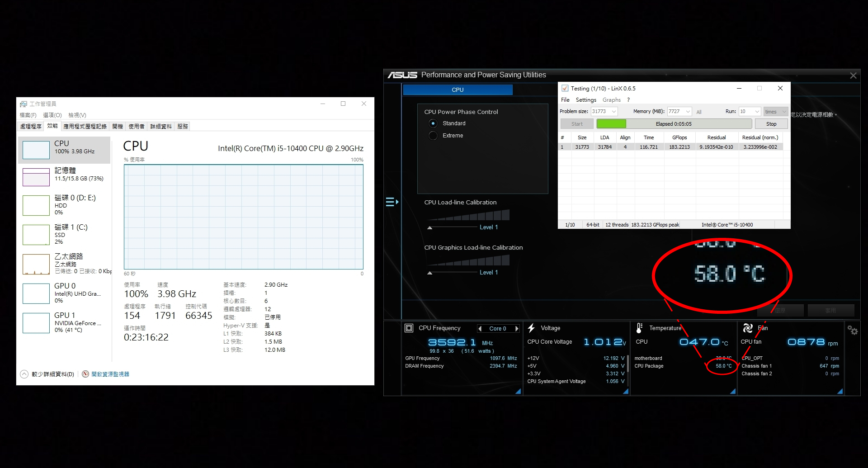Click the Fan panel icon
Screen dimensions: 868x468
(748, 328)
